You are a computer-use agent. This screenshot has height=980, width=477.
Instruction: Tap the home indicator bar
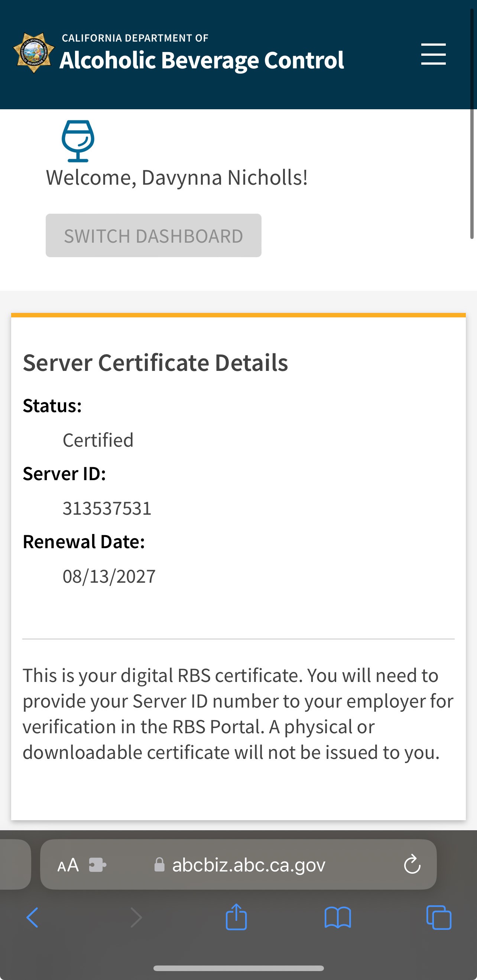(x=238, y=968)
